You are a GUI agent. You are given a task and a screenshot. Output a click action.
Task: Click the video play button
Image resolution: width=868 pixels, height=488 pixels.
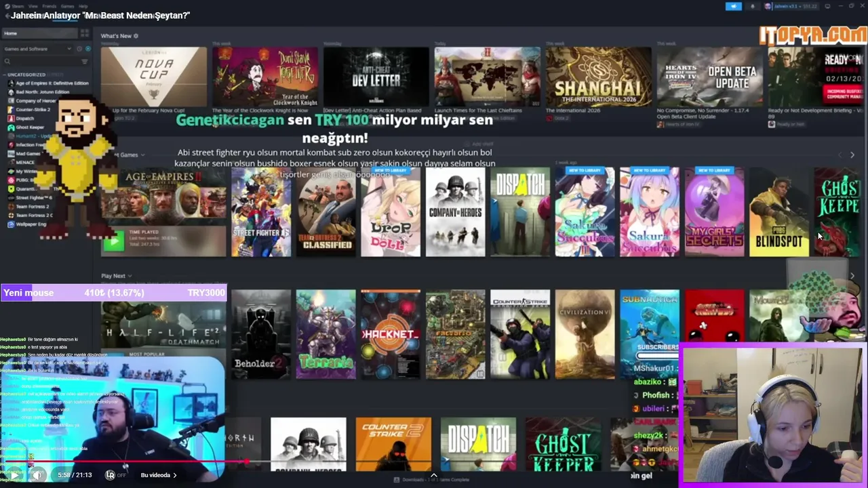[x=14, y=475]
